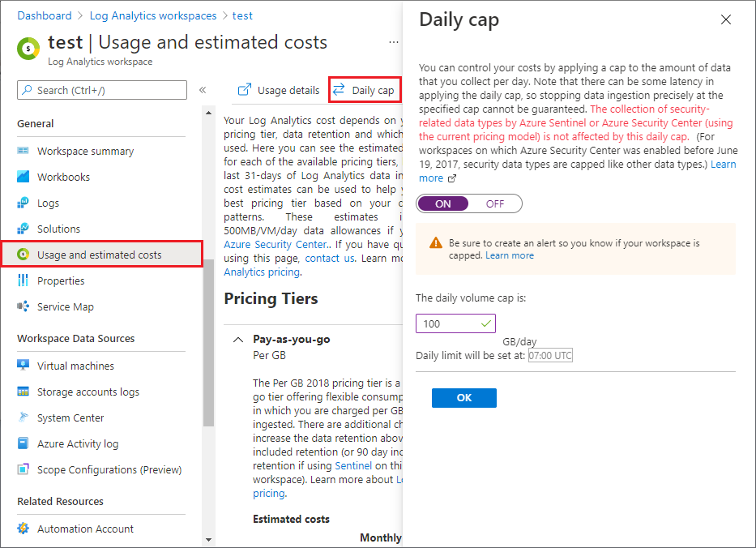756x548 pixels.
Task: Turn the daily cap OFF
Action: coord(494,203)
